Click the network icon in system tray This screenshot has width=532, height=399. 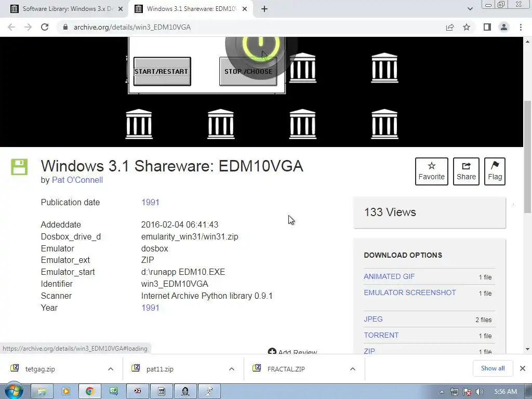455,392
